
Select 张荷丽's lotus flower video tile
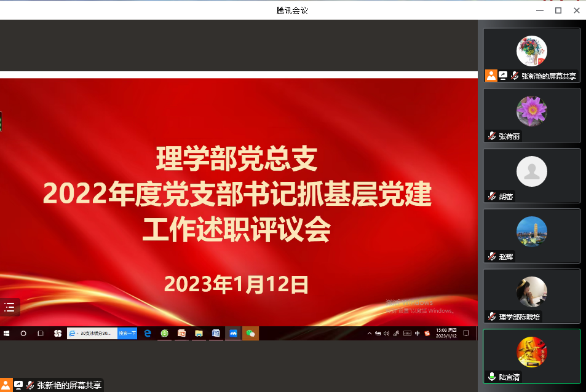tap(531, 111)
